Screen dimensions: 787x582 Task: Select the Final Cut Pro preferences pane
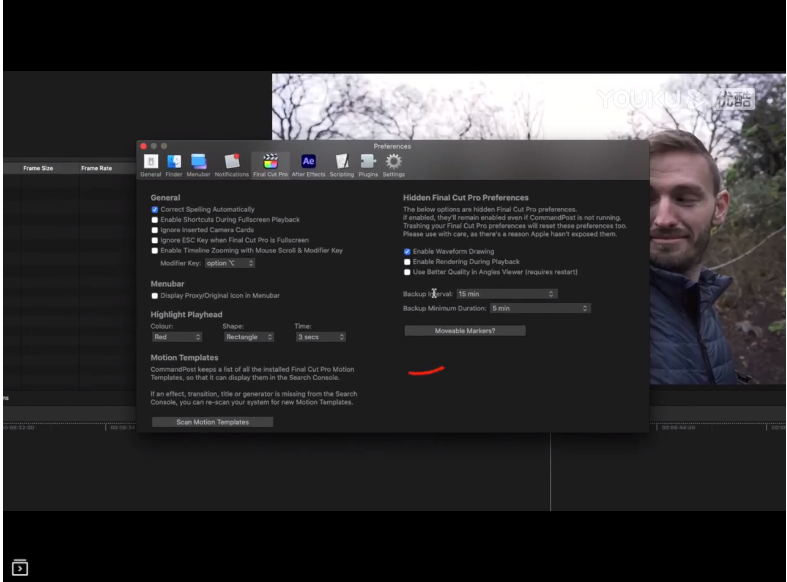[x=270, y=165]
